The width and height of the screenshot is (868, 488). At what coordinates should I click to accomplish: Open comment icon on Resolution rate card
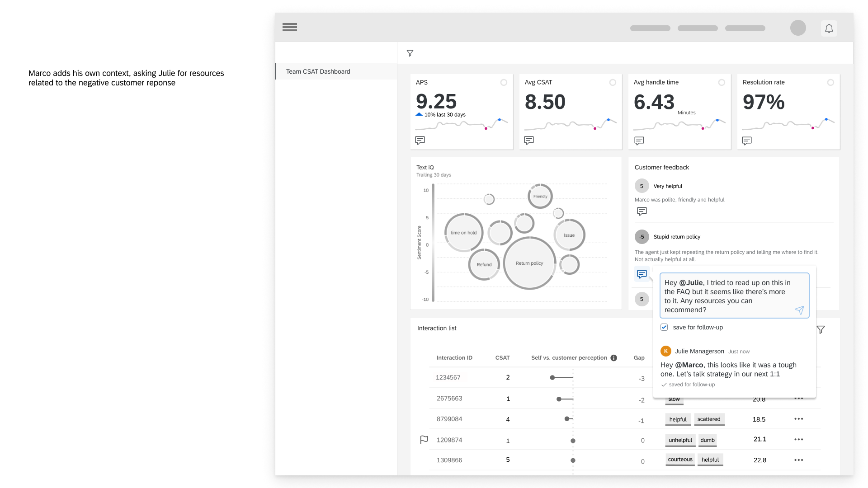[x=747, y=141]
